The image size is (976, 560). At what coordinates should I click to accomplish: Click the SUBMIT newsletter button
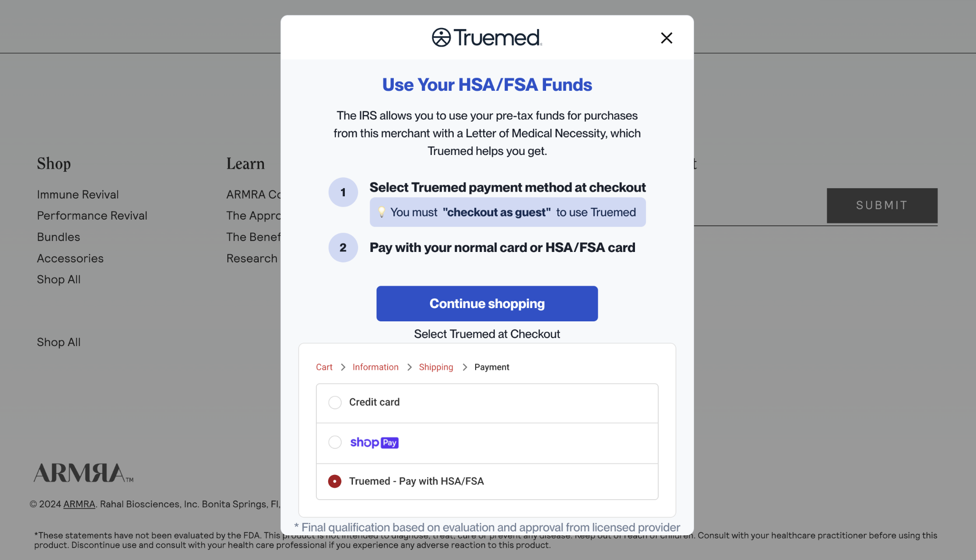881,205
